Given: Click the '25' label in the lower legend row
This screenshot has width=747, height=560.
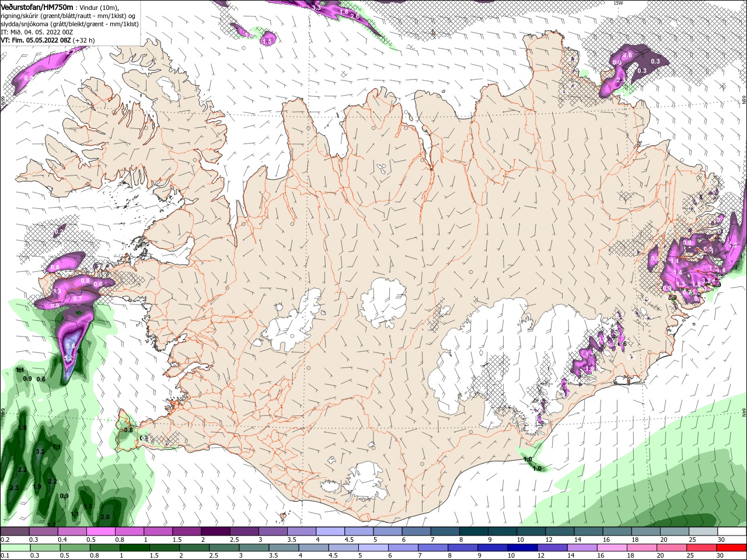Looking at the screenshot, I should click(690, 555).
